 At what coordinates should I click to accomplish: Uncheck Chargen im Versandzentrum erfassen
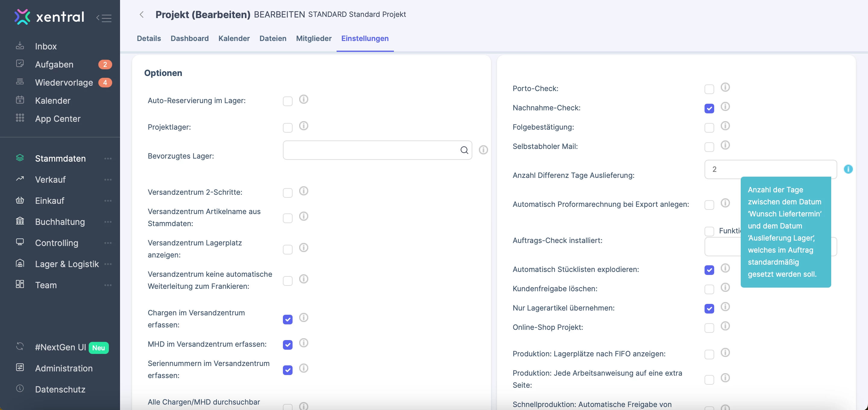pos(287,319)
